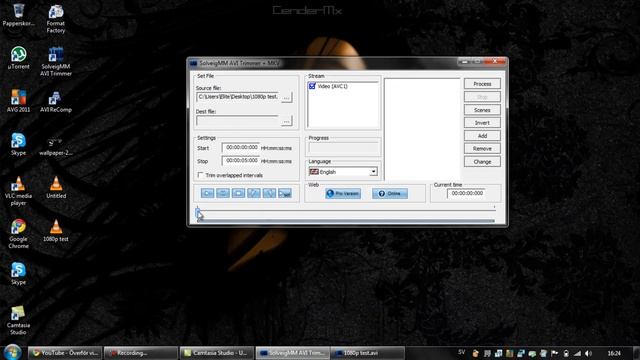Toggle the video preview window icon

(285, 193)
